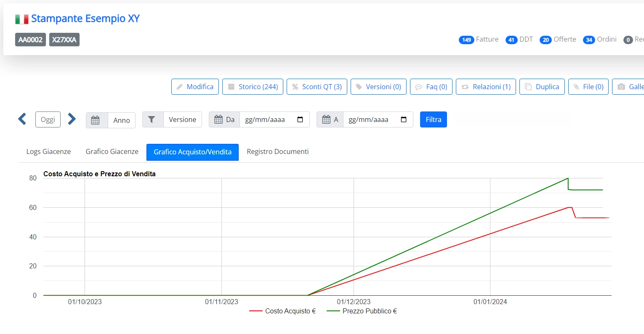The width and height of the screenshot is (644, 334).
Task: Open date picker in the A field
Action: tap(404, 119)
